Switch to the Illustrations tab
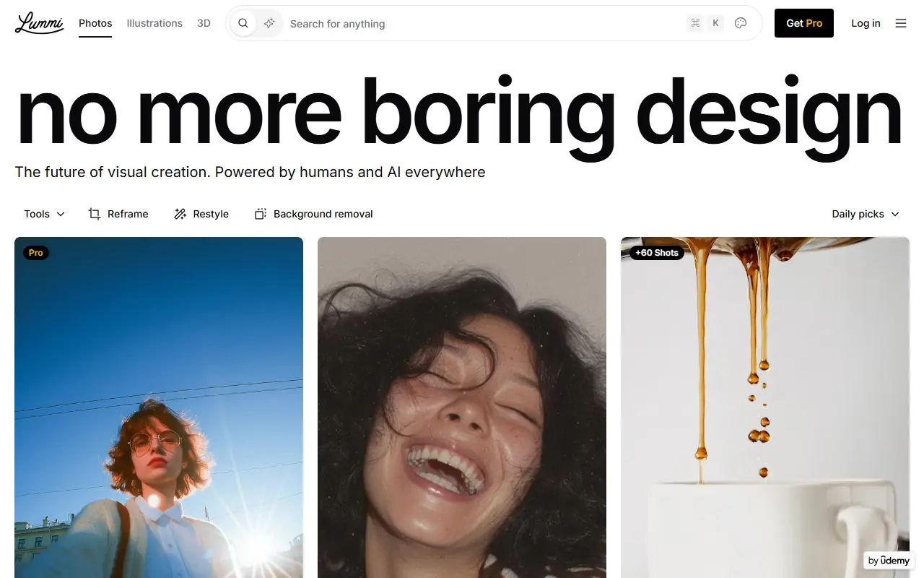The width and height of the screenshot is (924, 578). click(x=154, y=23)
